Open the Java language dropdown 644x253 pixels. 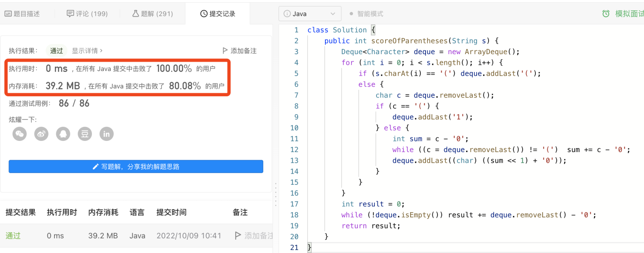coord(310,14)
